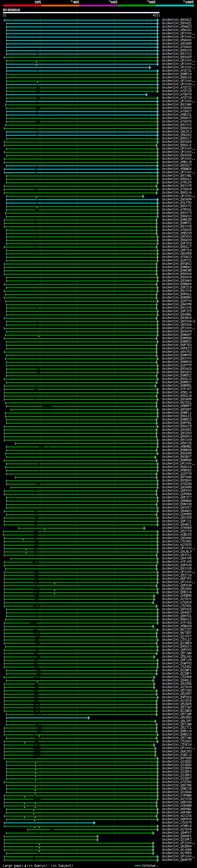The height and width of the screenshot is (868, 197).
Task: Click the UniRef100_B9TKQ6 hit label
Action: [177, 478]
